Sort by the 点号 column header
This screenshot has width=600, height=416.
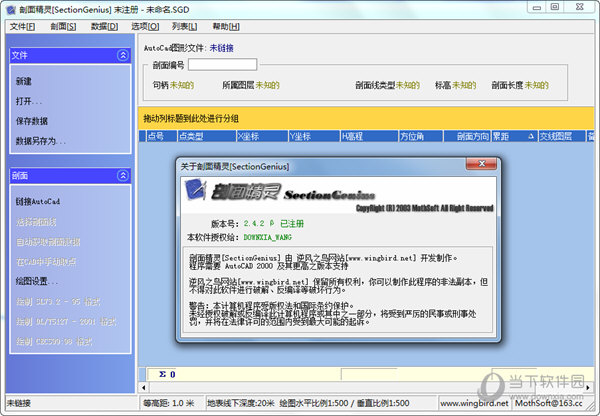[x=161, y=136]
